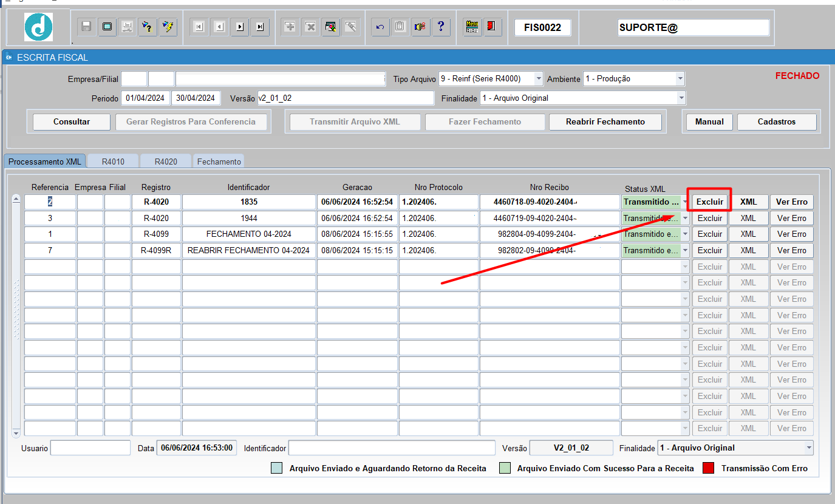Open Help with the question mark icon
This screenshot has width=835, height=504.
[441, 27]
